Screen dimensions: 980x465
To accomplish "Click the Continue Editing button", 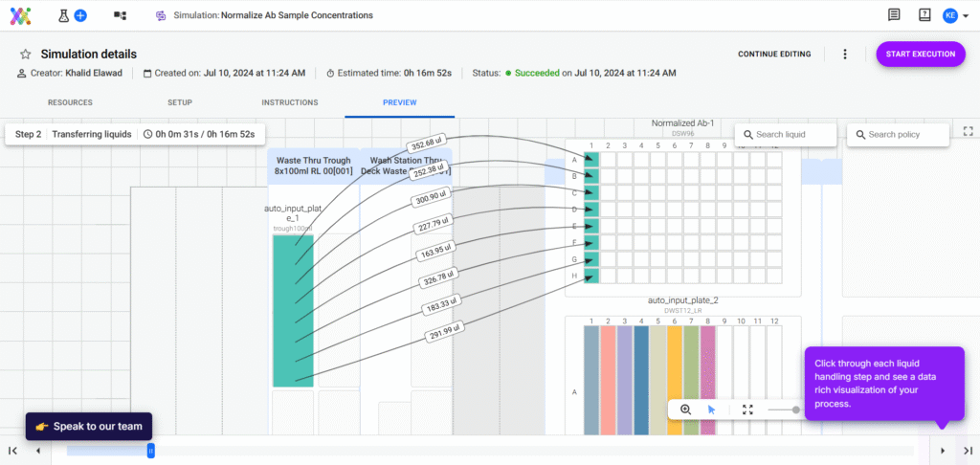I will (774, 55).
